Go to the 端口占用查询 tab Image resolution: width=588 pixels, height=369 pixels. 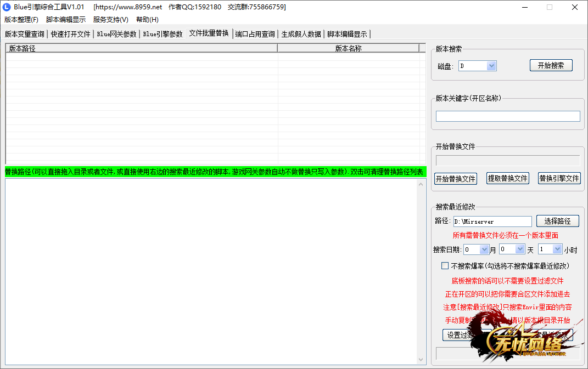pyautogui.click(x=255, y=34)
